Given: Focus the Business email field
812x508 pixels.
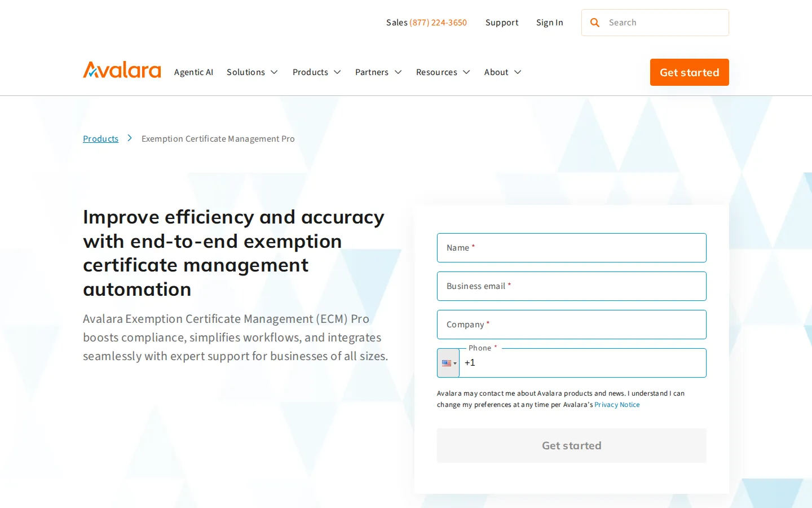Looking at the screenshot, I should (x=572, y=286).
